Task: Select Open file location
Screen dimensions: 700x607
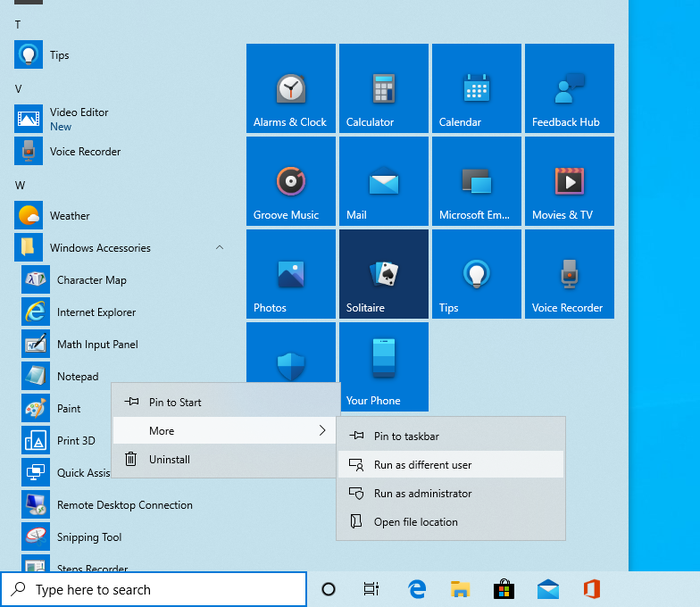Action: 451,522
